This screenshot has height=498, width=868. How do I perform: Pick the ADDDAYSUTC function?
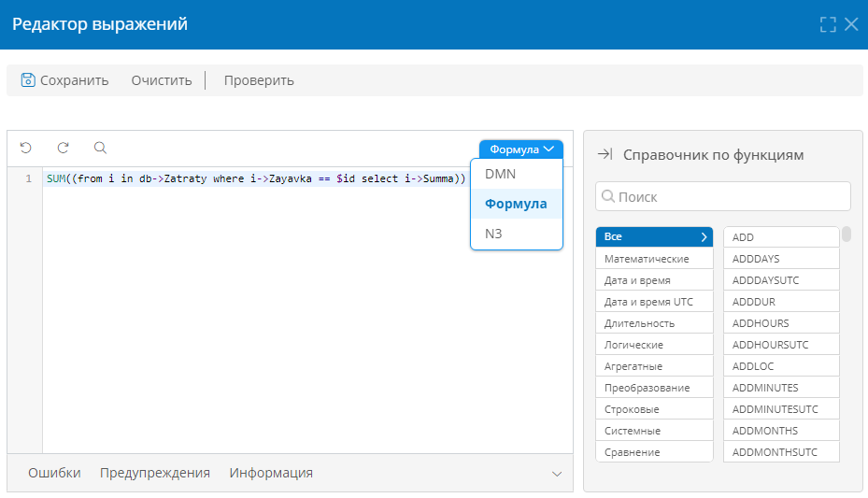click(x=781, y=280)
